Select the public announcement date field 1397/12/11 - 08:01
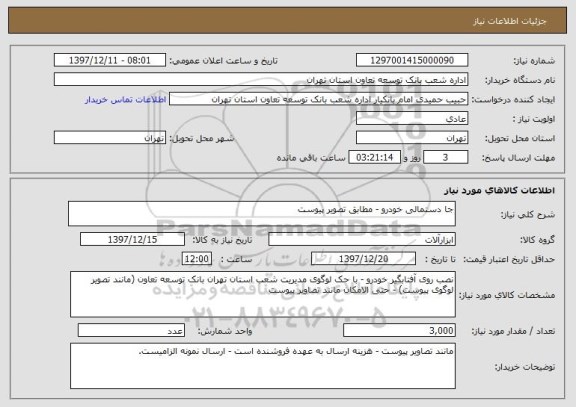576x407 pixels. click(110, 60)
